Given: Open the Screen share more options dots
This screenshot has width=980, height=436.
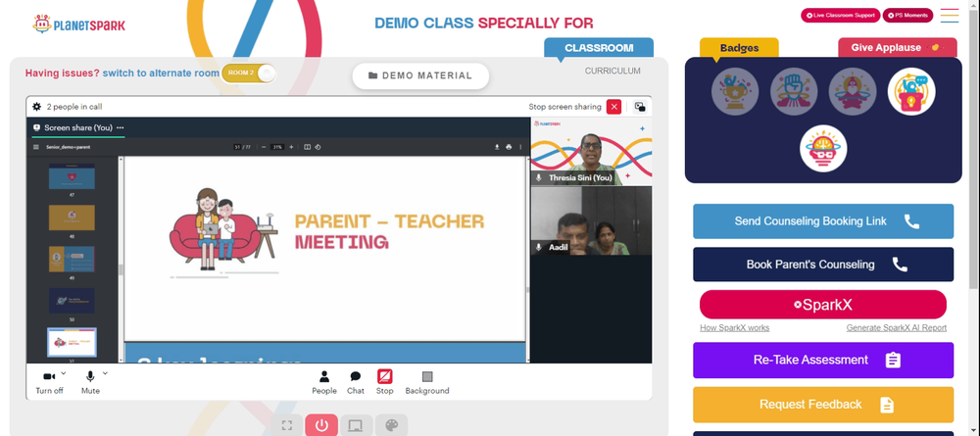Looking at the screenshot, I should (120, 127).
